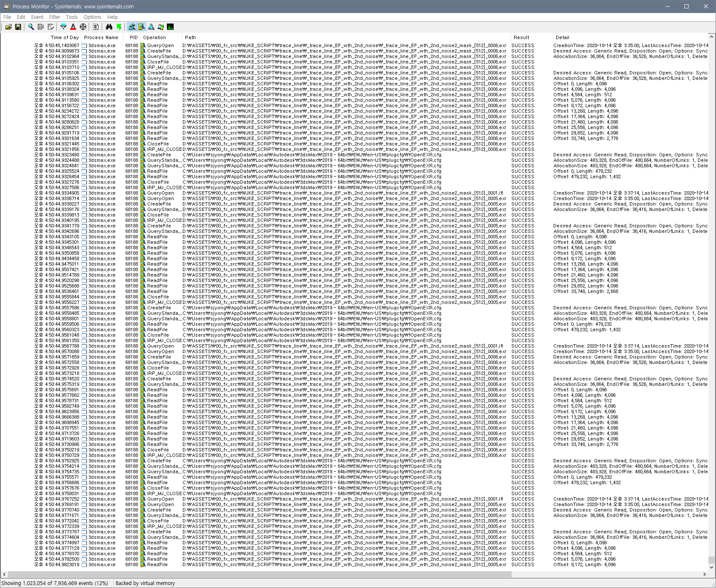This screenshot has height=588, width=716.
Task: Enable Show Network Activity
Action: click(151, 27)
